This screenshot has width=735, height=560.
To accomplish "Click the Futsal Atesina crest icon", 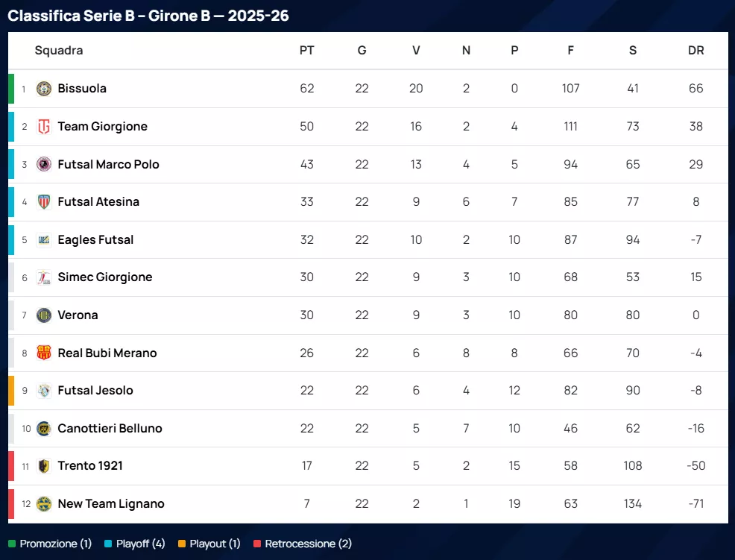I will click(44, 202).
